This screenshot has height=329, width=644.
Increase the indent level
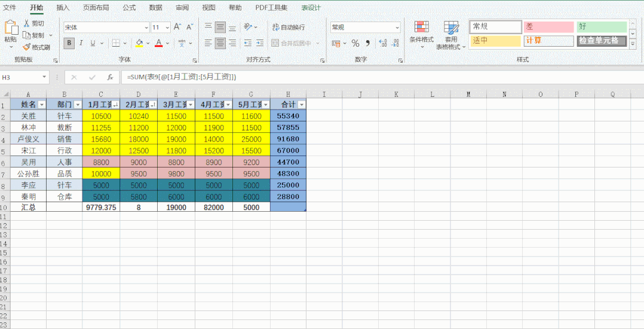click(259, 43)
